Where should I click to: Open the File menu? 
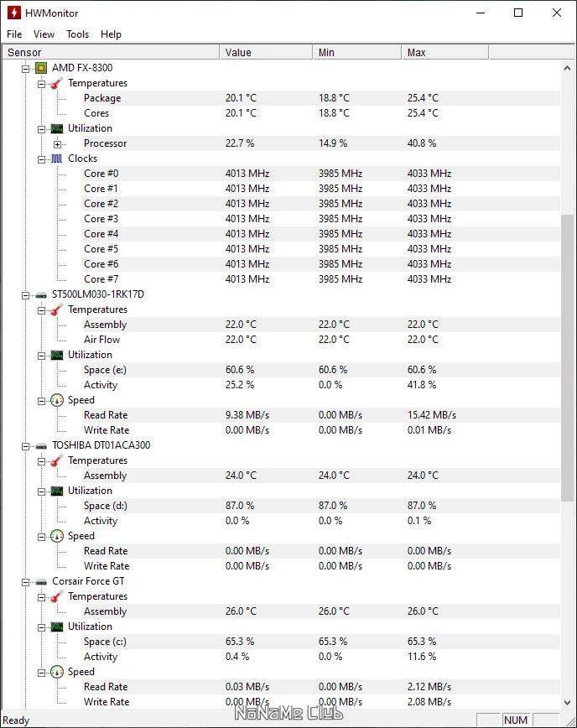coord(14,34)
